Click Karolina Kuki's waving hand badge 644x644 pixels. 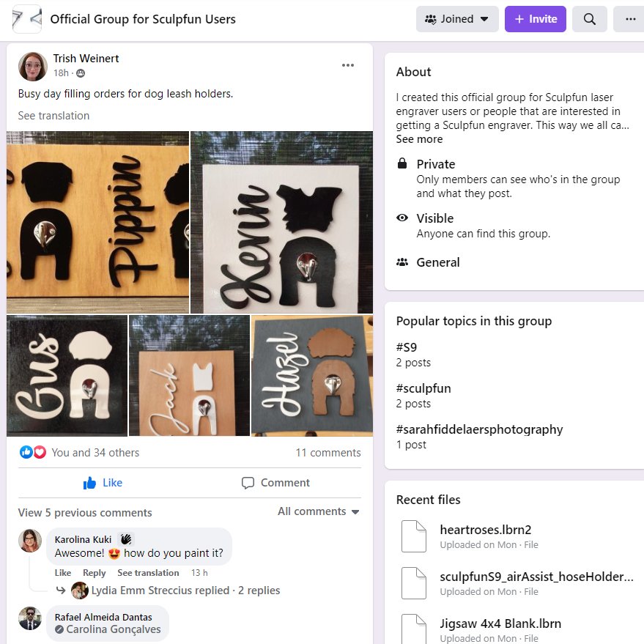pyautogui.click(x=126, y=538)
